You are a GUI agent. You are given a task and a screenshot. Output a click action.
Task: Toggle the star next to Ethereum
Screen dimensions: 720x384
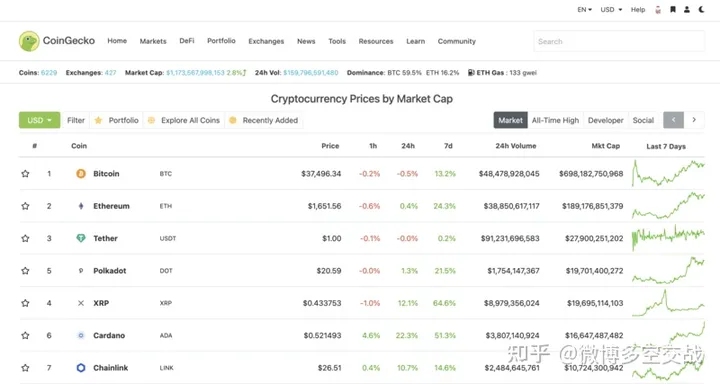click(x=25, y=206)
